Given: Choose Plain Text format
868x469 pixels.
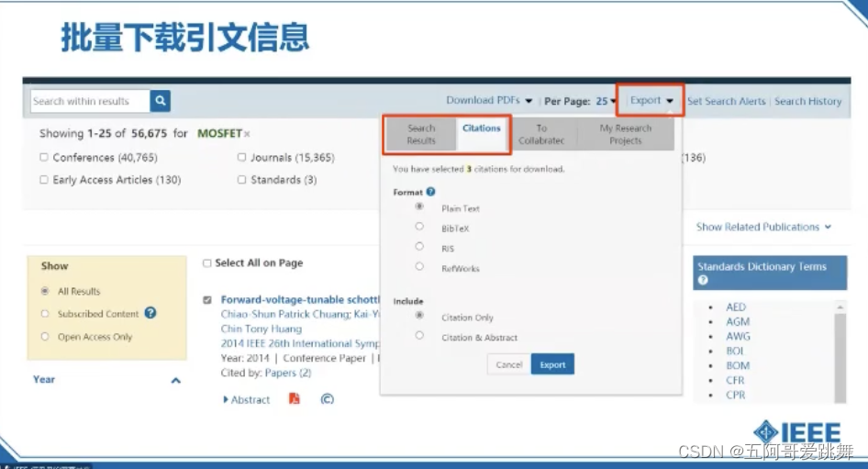Looking at the screenshot, I should 419,207.
